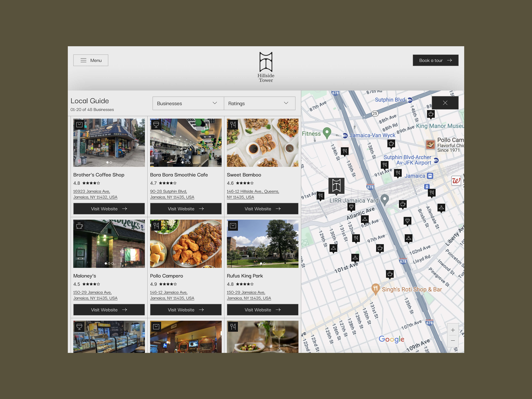The height and width of the screenshot is (399, 532).
Task: Click drink glass icon on bottom-left bakery card
Action: (x=79, y=327)
